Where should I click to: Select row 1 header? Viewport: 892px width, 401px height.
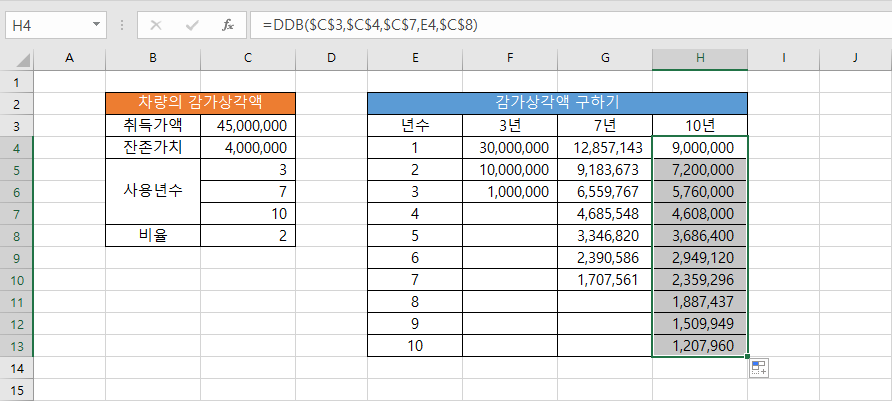pos(16,82)
